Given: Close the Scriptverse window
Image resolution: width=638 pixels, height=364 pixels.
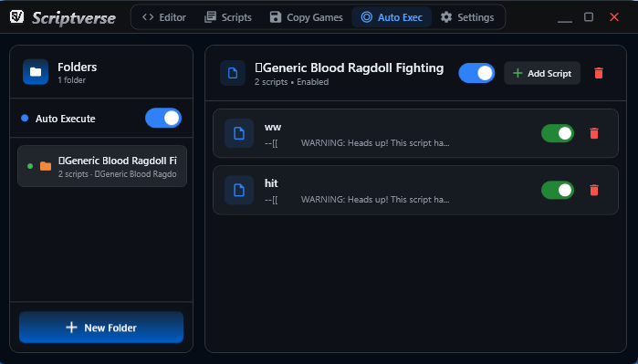Looking at the screenshot, I should coord(614,17).
